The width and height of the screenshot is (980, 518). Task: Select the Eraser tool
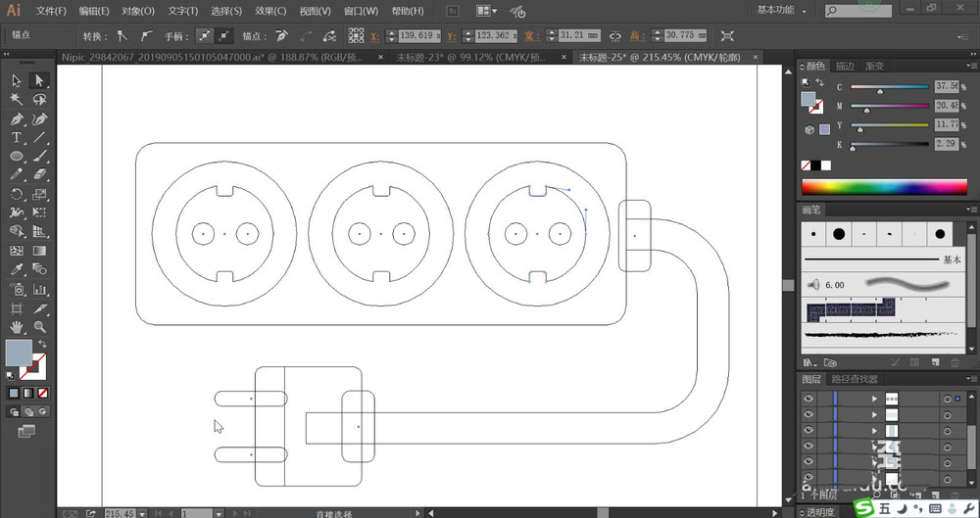tap(39, 174)
